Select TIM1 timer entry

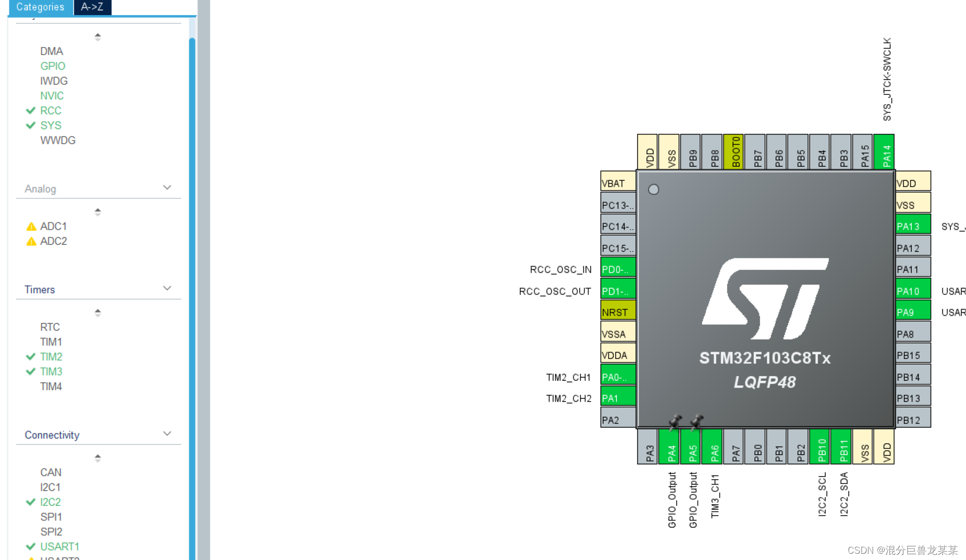[x=51, y=342]
